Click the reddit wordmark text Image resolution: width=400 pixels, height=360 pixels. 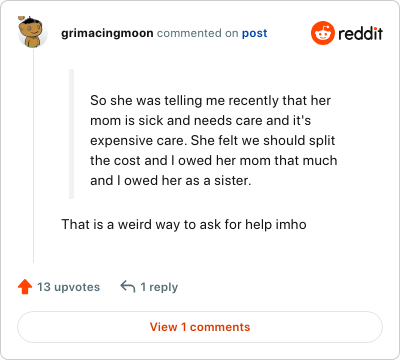pos(360,33)
